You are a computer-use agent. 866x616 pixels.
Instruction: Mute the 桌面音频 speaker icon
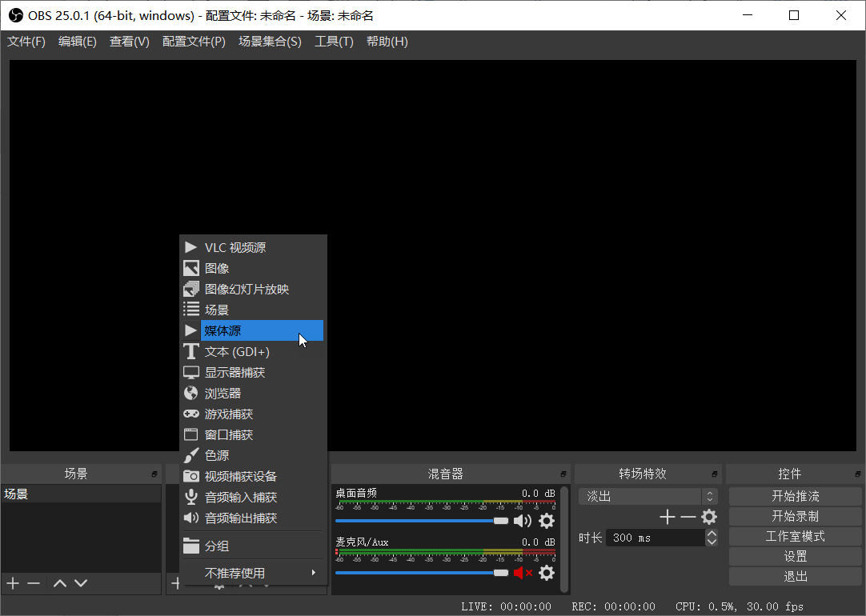[523, 521]
